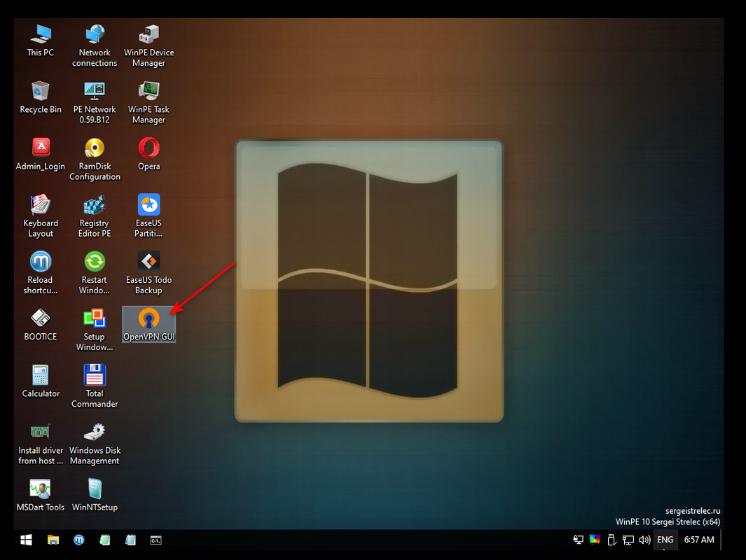Click the USB device tray icon
The width and height of the screenshot is (746, 560).
tap(612, 540)
